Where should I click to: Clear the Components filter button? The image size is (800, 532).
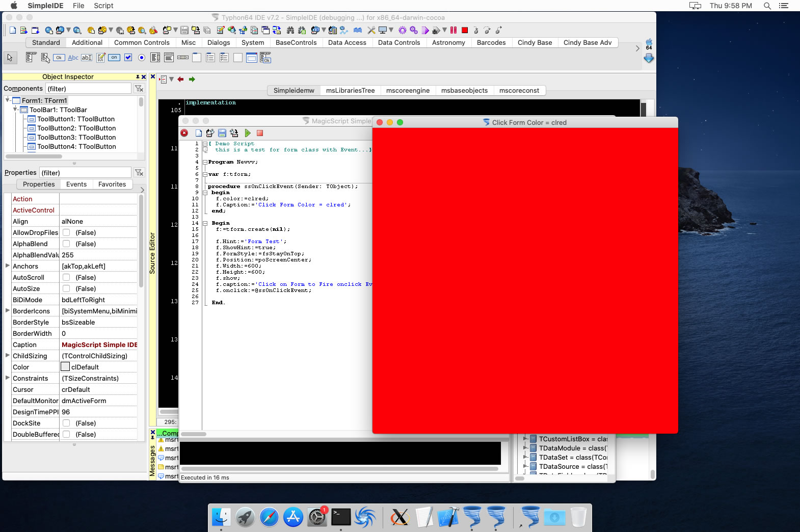139,89
